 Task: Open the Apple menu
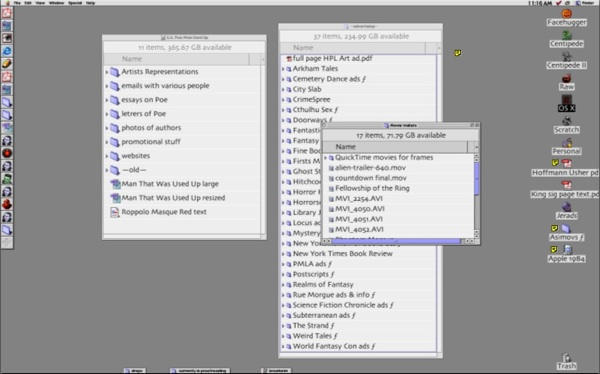click(7, 3)
